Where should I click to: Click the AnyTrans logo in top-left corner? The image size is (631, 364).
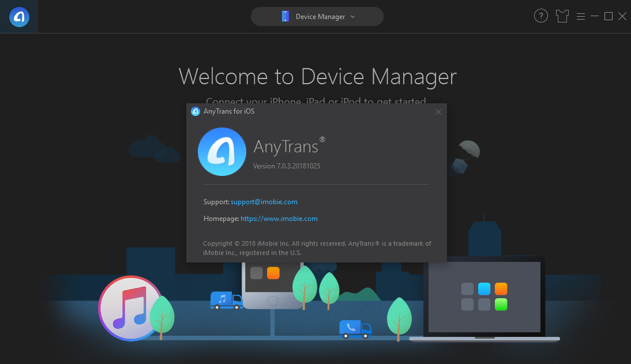[x=19, y=17]
